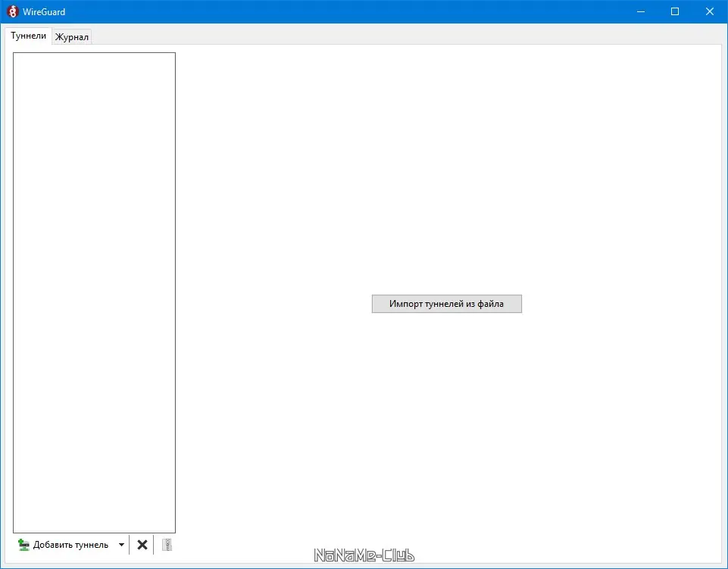
Task: Close the WireGuard window
Action: click(709, 11)
